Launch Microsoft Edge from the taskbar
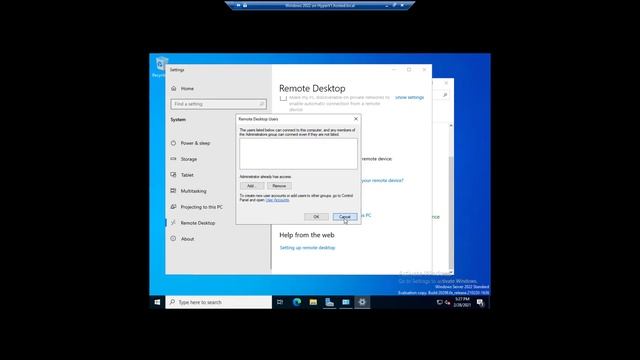Image resolution: width=640 pixels, height=360 pixels. (x=297, y=302)
